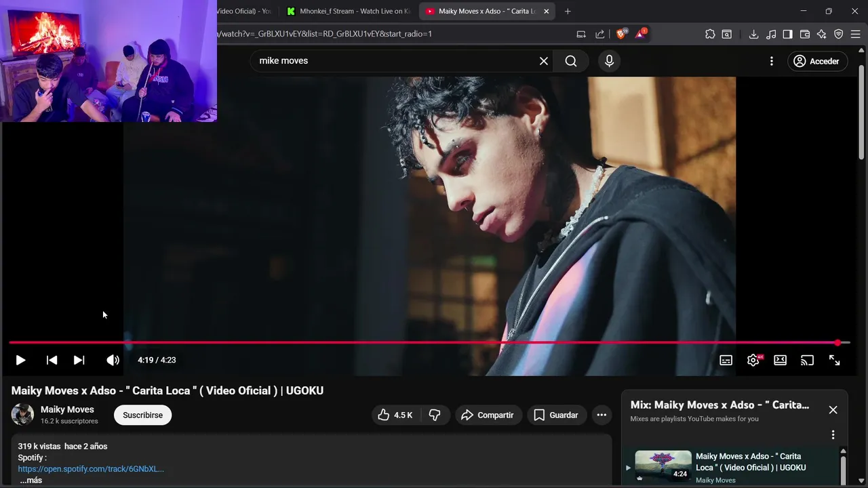Image resolution: width=868 pixels, height=488 pixels.
Task: Click the install/send to device icon
Action: 581,34
